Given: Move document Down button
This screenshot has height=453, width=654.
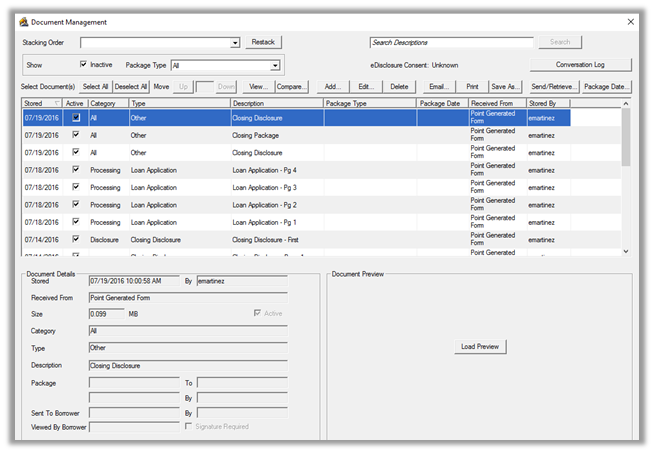Looking at the screenshot, I should (226, 87).
